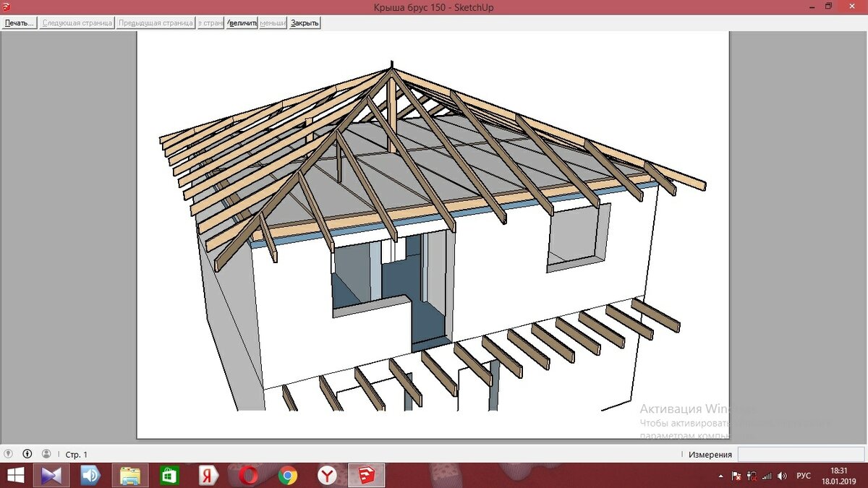The width and height of the screenshot is (868, 488).
Task: Open Opera browser from the taskbar
Action: (248, 476)
